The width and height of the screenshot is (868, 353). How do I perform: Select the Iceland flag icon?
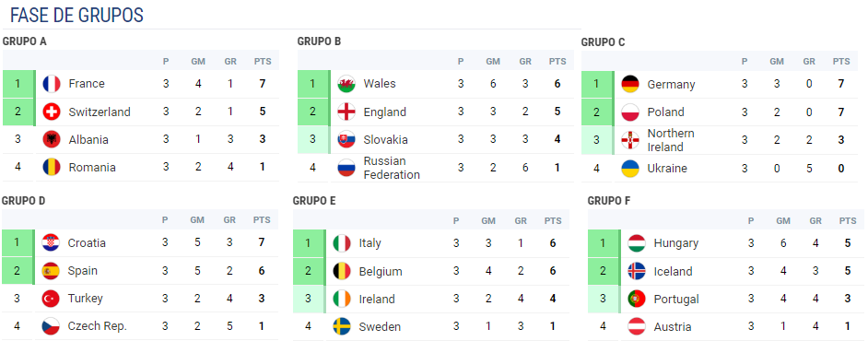point(637,271)
